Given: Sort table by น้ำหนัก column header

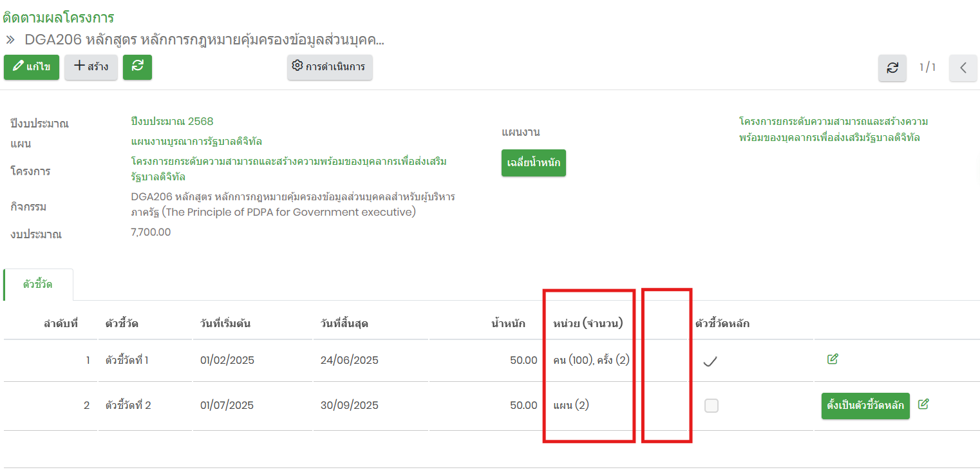Looking at the screenshot, I should coord(508,323).
